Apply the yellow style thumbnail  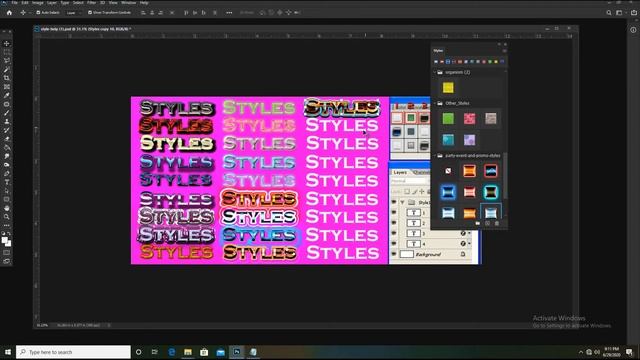pos(448,88)
